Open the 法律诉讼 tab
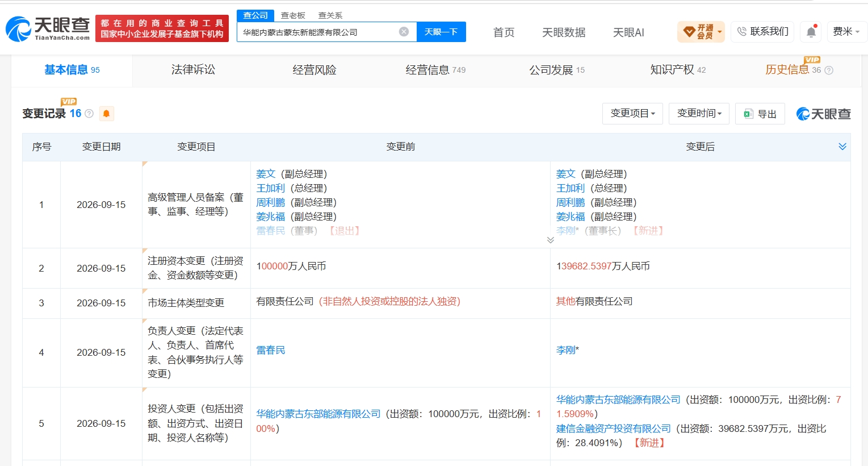Screen dimensions: 868x466 pyautogui.click(x=193, y=70)
